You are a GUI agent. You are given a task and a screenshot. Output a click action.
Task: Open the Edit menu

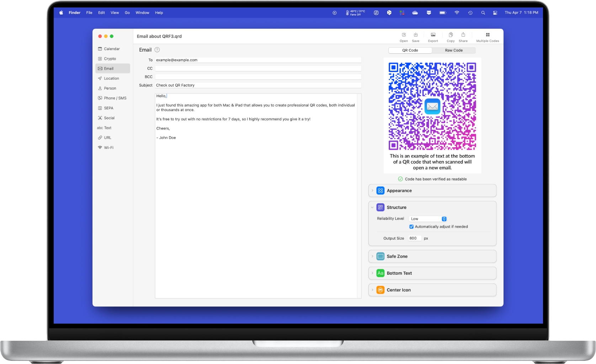(x=102, y=13)
